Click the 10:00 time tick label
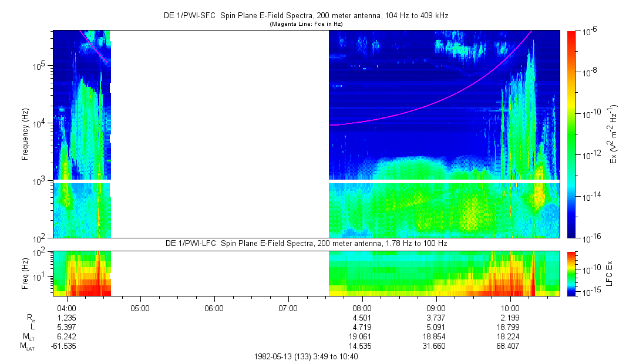The height and width of the screenshot is (364, 636). (x=510, y=308)
